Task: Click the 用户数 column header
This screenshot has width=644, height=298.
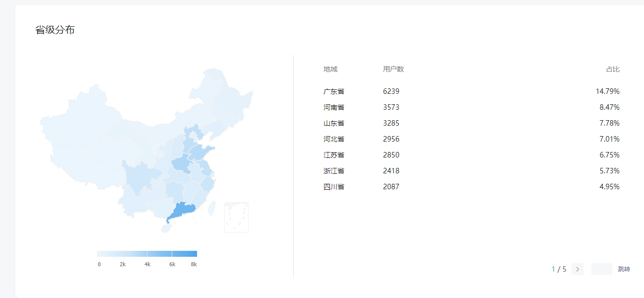Action: 393,69
